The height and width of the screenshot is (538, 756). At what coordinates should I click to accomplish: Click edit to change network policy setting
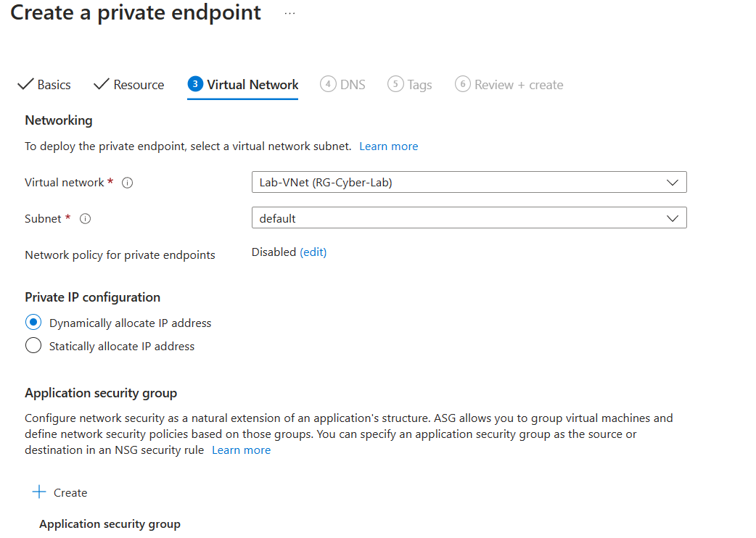[x=313, y=252]
